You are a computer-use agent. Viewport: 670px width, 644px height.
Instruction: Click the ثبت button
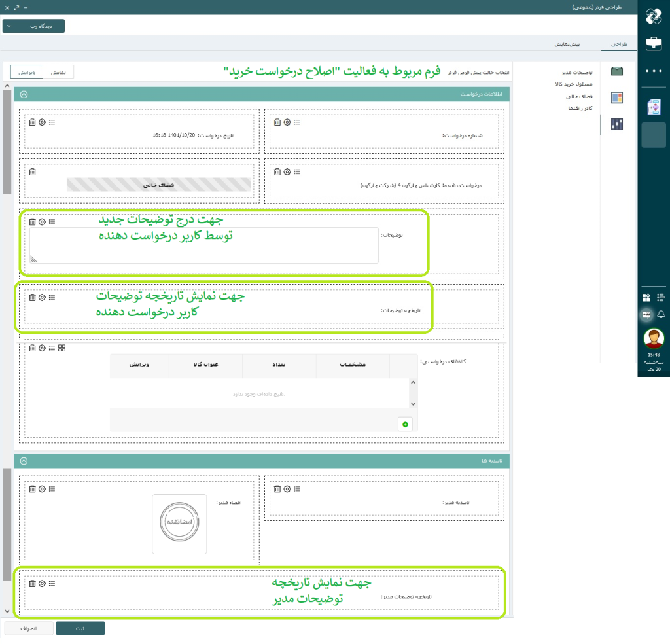pos(80,628)
